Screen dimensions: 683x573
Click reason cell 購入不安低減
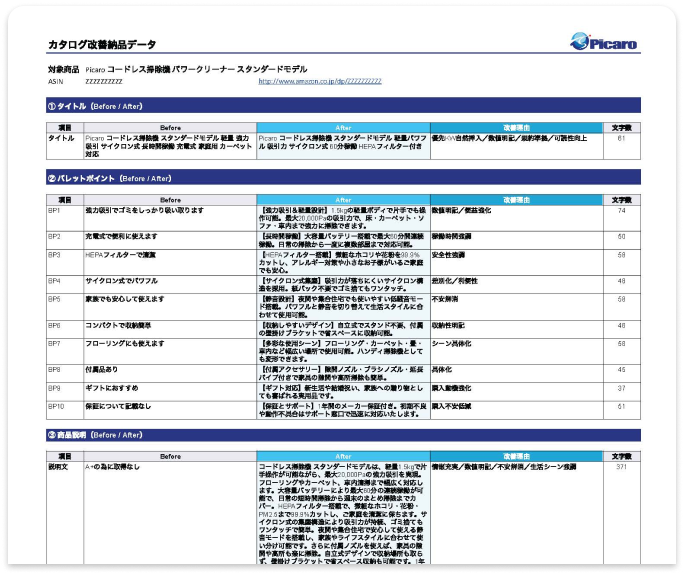pos(517,410)
